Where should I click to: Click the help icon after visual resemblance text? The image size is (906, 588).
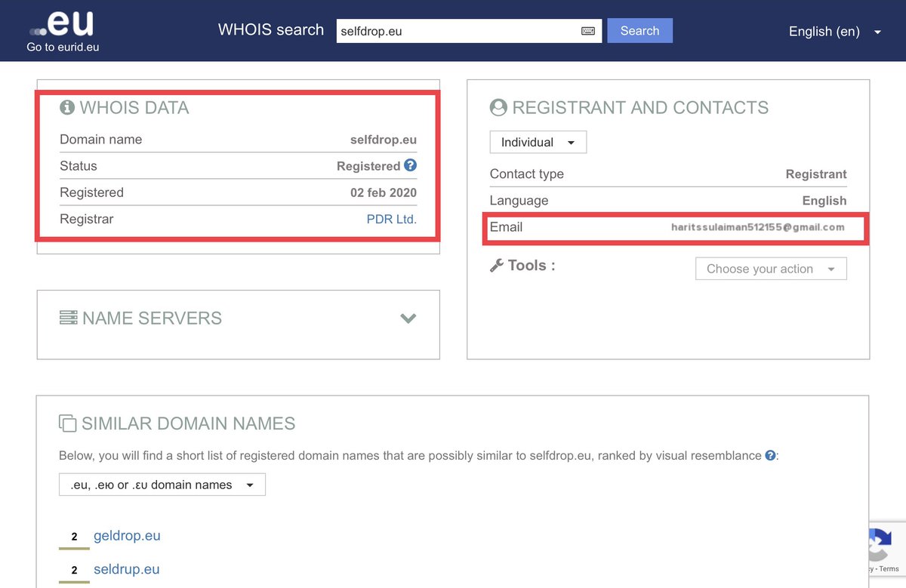770,455
